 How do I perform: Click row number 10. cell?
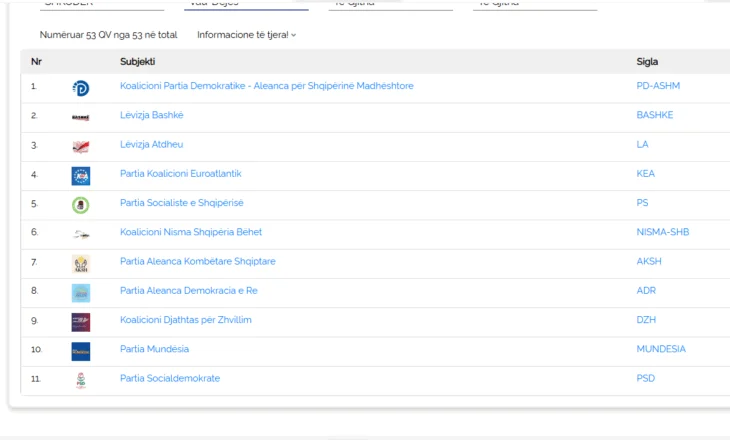point(36,349)
